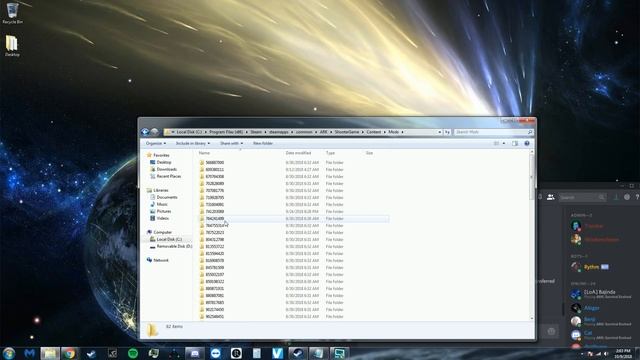Open Google Chrome from the taskbar
Screen dimensions: 640x360
click(x=69, y=353)
